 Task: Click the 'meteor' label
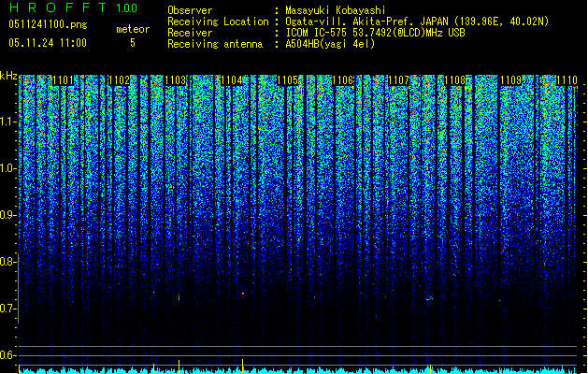tap(133, 29)
